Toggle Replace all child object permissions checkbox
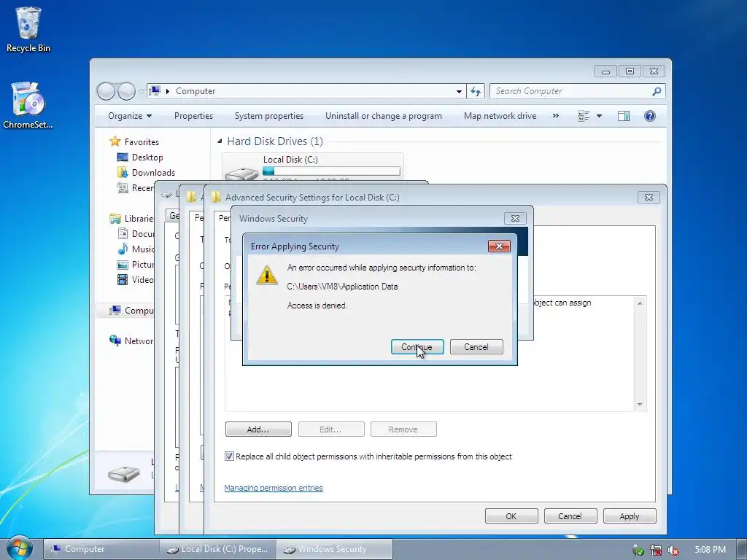 point(229,456)
